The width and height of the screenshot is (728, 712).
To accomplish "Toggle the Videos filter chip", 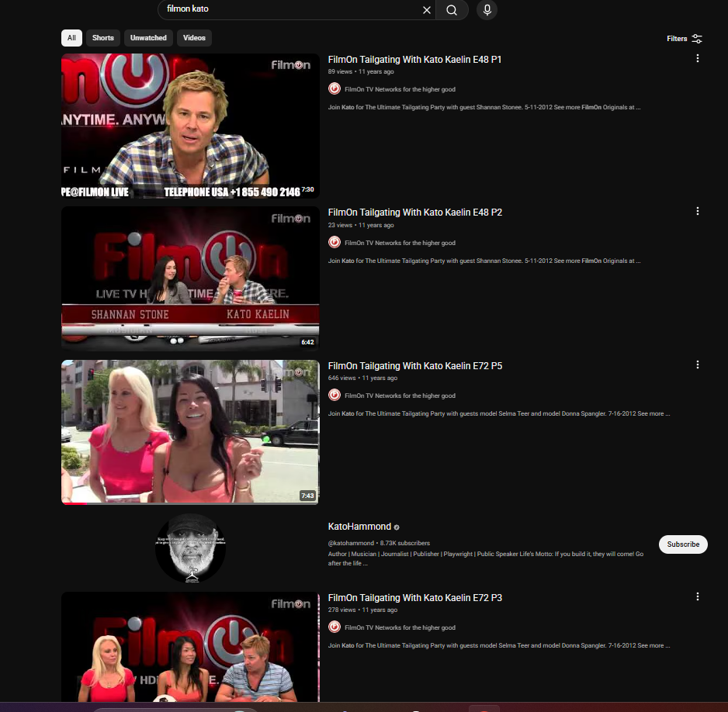I will [194, 38].
